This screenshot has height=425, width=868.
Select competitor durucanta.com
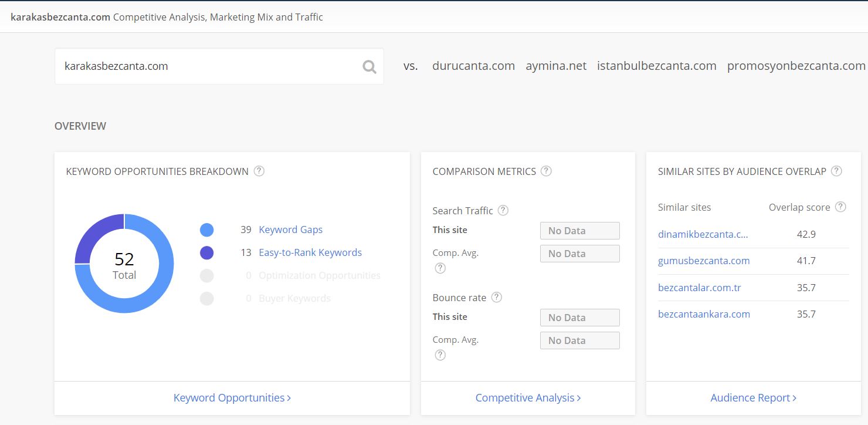[473, 66]
